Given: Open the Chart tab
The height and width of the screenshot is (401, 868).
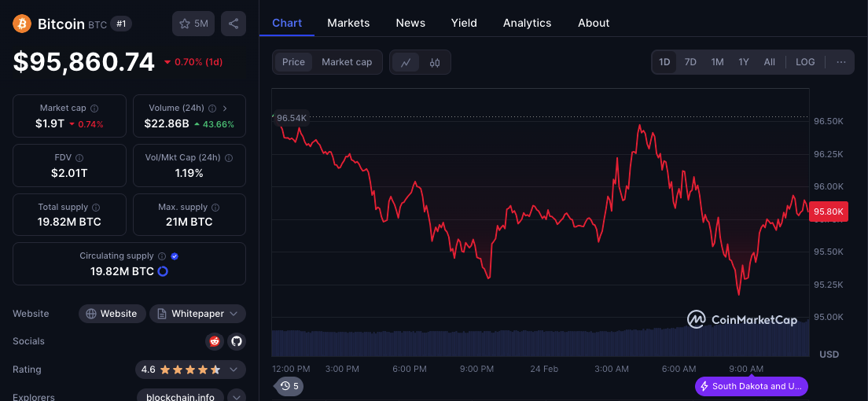Looking at the screenshot, I should coord(287,23).
